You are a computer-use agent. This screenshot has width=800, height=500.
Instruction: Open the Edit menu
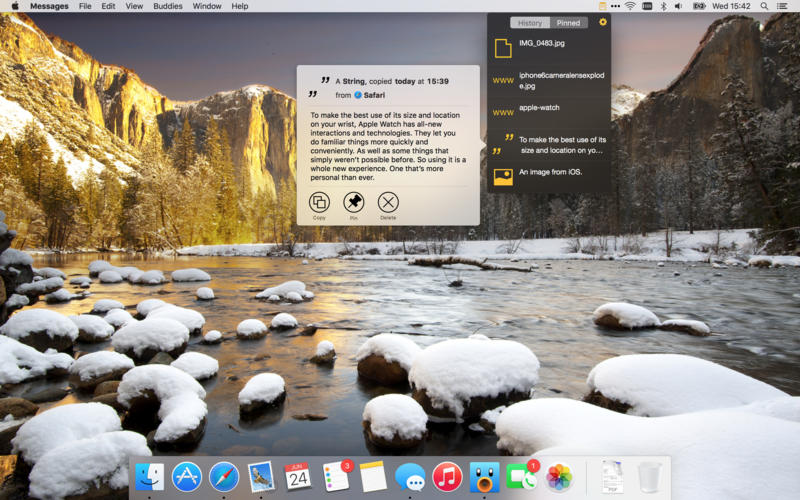click(108, 6)
